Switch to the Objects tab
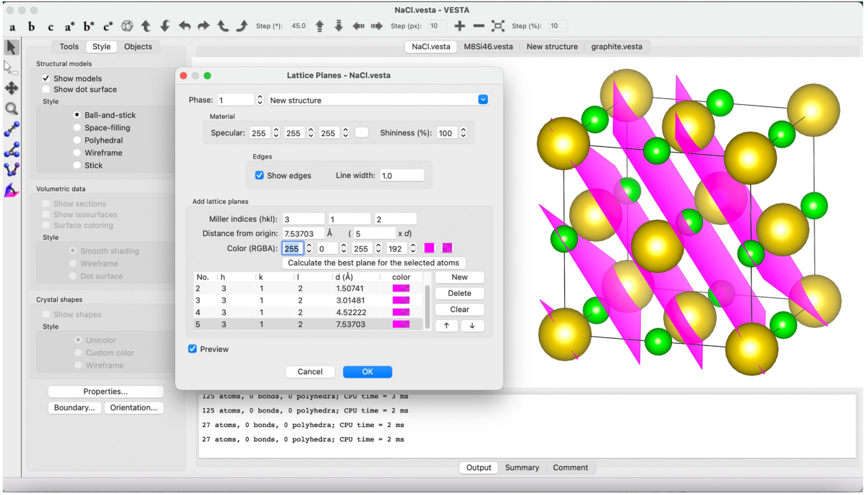Image resolution: width=868 pixels, height=495 pixels. tap(137, 46)
